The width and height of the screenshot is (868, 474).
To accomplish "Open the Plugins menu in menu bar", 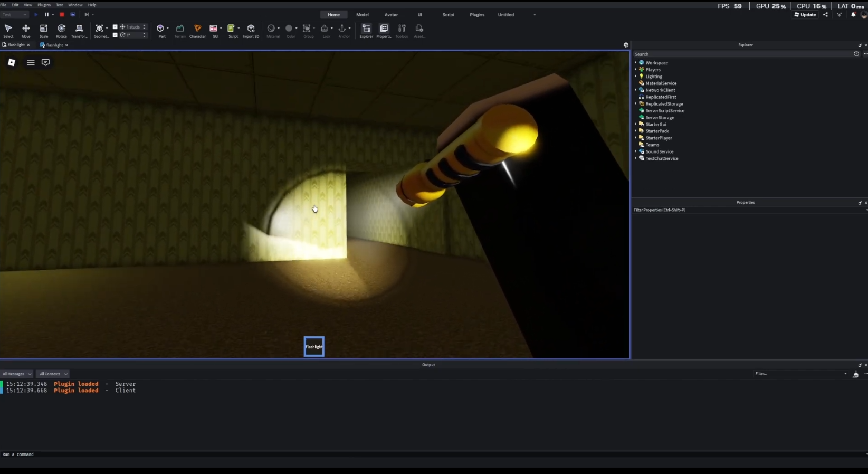I will tap(44, 5).
